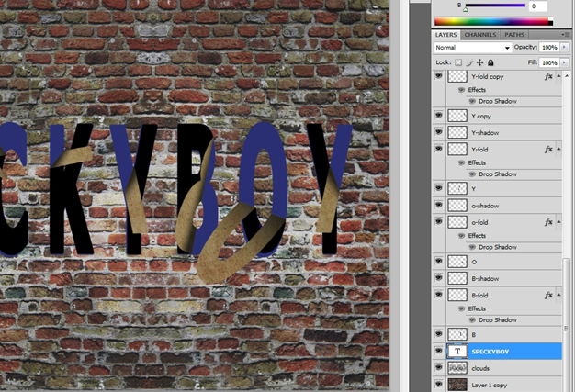The image size is (575, 392).
Task: Toggle visibility of the O layer
Action: [438, 262]
